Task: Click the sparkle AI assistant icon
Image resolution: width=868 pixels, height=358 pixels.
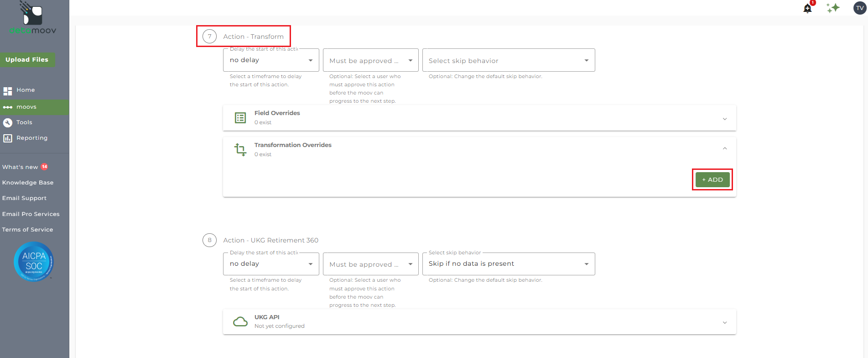Action: coord(833,8)
